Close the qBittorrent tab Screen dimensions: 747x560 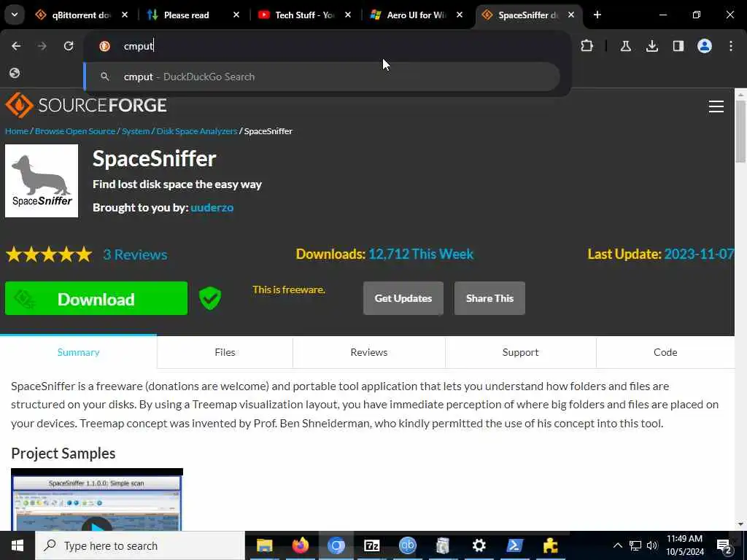tap(124, 15)
